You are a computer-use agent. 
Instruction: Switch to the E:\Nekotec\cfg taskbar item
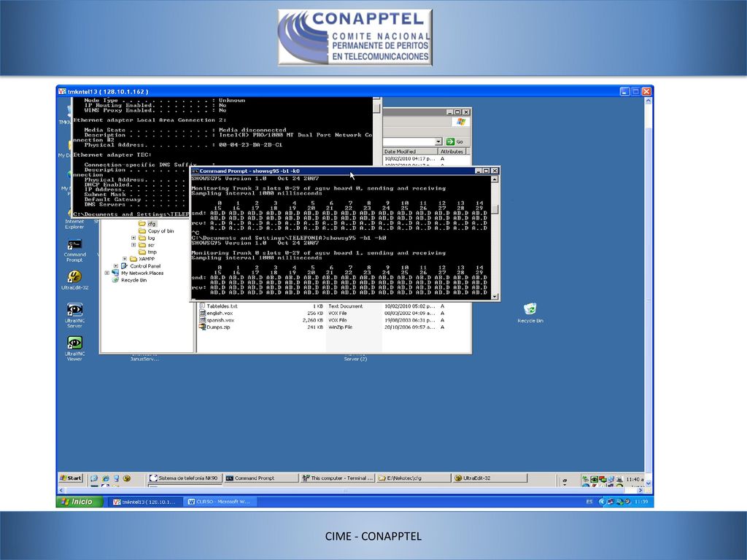414,478
